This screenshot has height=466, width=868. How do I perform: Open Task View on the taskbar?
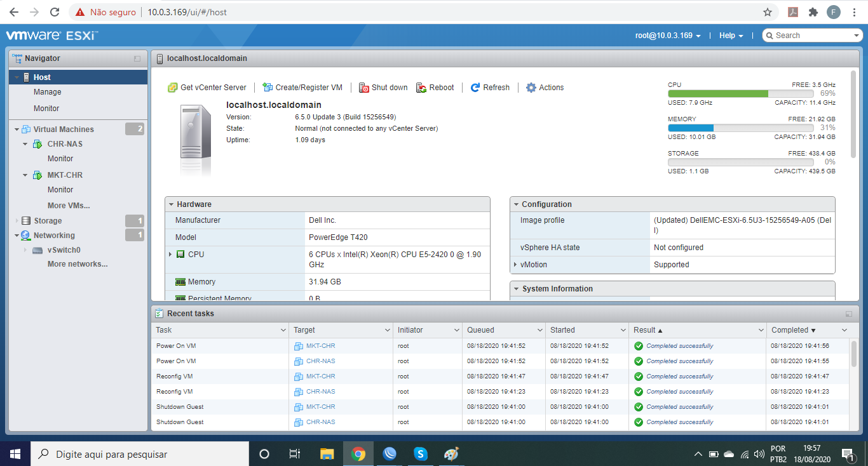(x=294, y=454)
